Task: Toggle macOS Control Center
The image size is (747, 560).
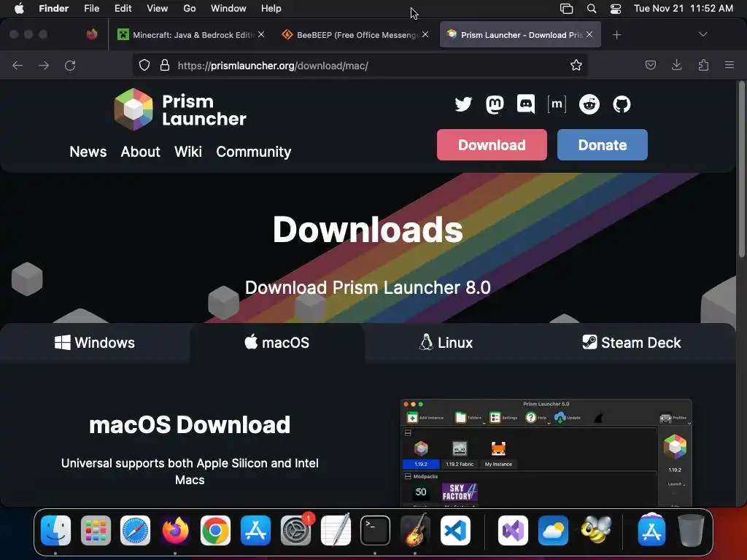Action: click(x=616, y=9)
